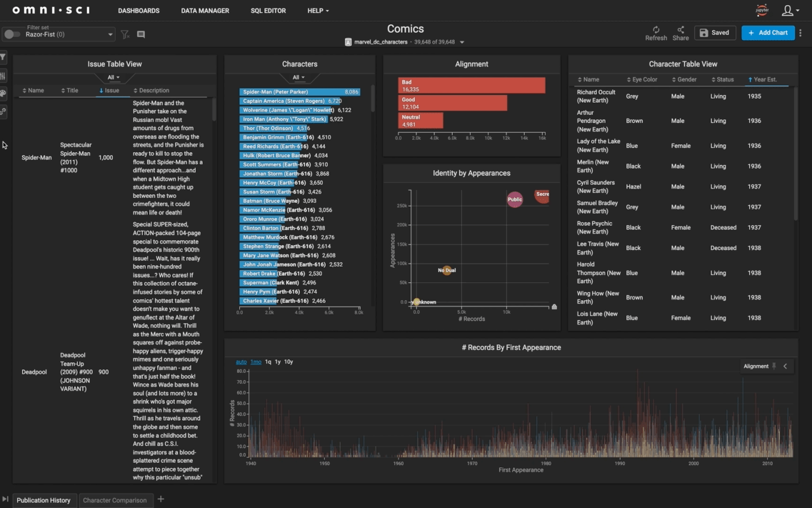The image size is (812, 508).
Task: Open the sliders settings sidebar icon
Action: (3, 76)
